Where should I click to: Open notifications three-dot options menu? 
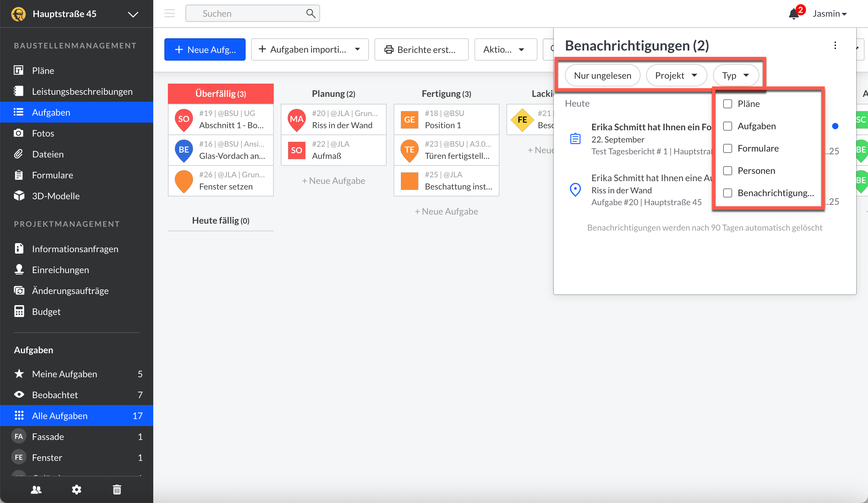pyautogui.click(x=835, y=45)
